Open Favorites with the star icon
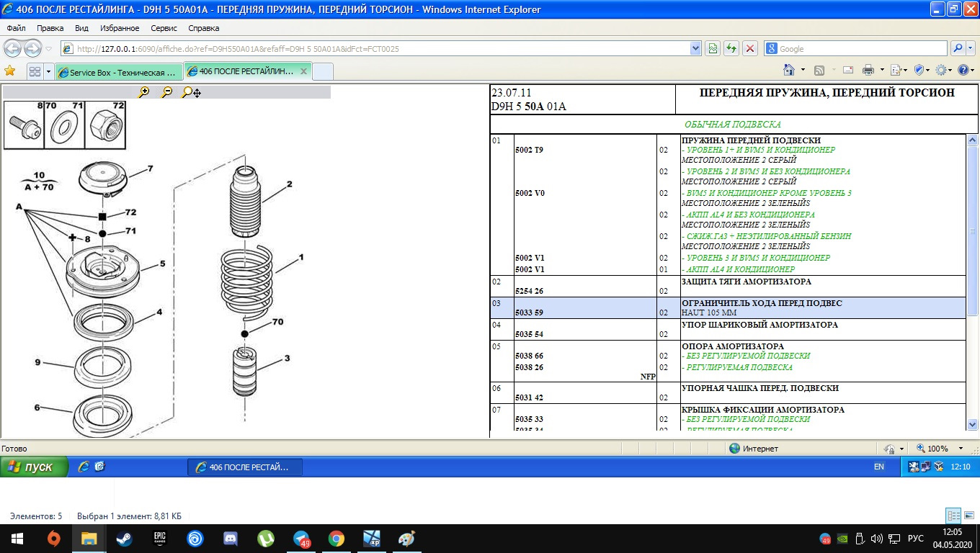 pyautogui.click(x=10, y=71)
